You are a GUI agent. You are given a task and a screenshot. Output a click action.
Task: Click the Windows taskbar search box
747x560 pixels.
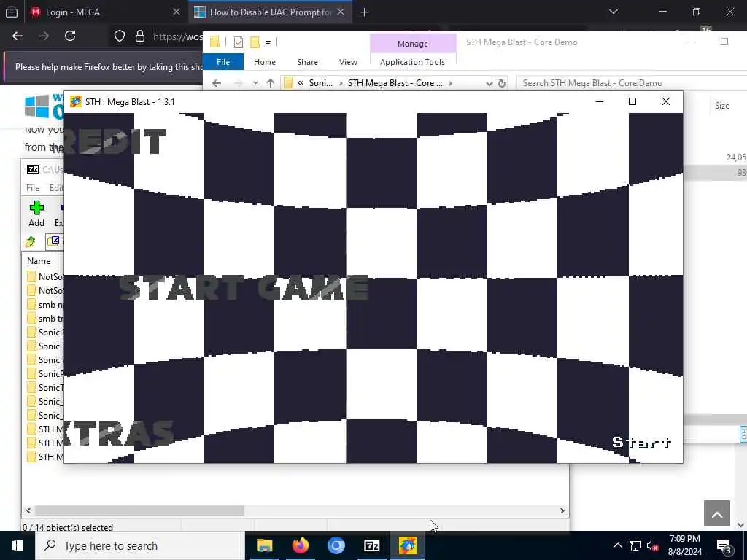tap(139, 545)
